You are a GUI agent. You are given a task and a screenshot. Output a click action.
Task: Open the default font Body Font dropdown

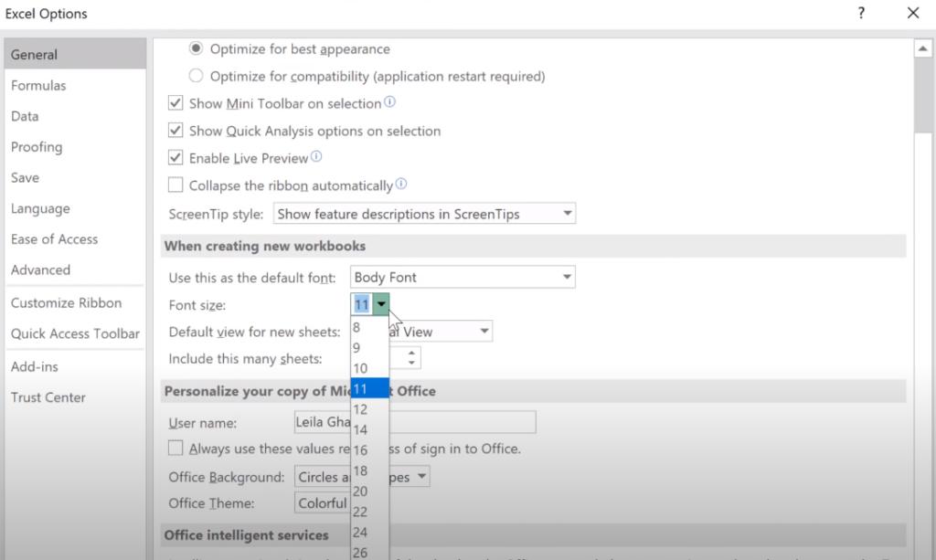(x=462, y=277)
